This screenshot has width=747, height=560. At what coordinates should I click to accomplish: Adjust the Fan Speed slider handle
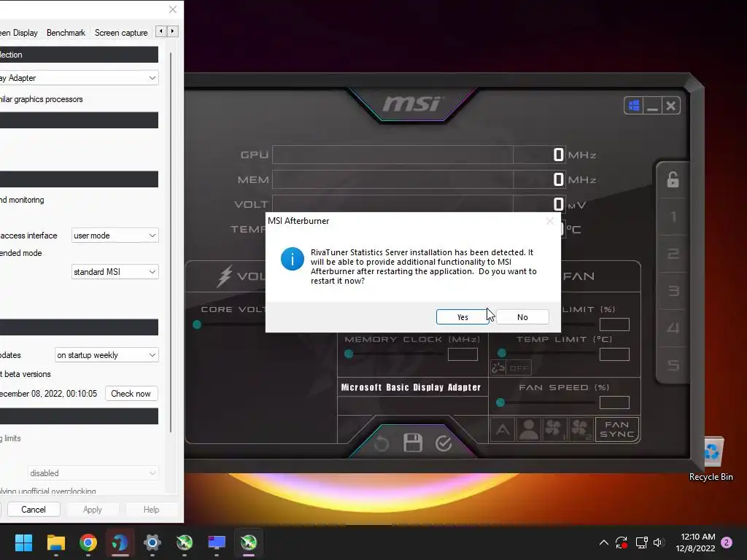pos(500,402)
